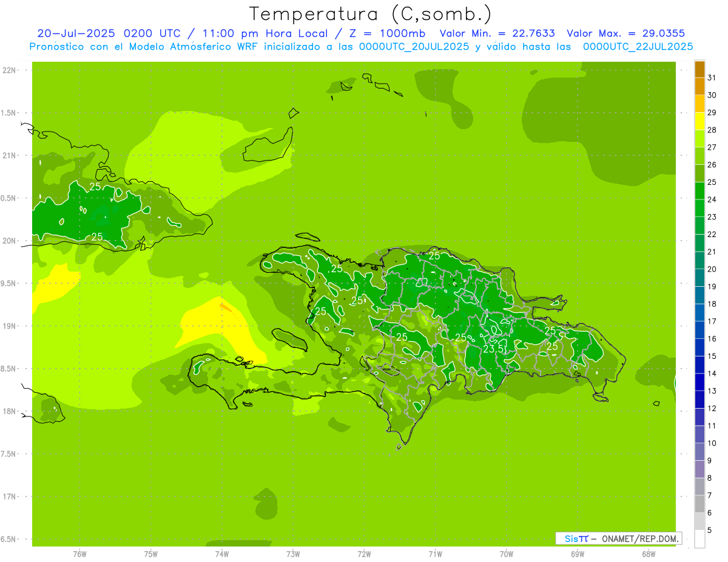Viewport: 728px width, 562px height.
Task: Click the "20N" latitude axis label
Action: click(x=10, y=241)
